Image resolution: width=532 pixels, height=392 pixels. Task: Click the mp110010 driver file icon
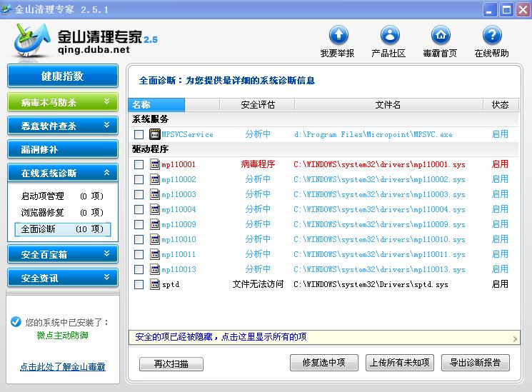[155, 239]
